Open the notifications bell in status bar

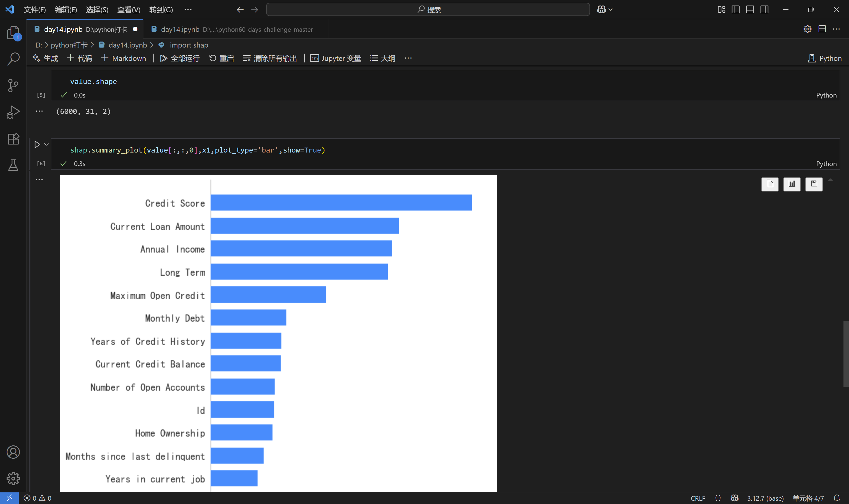pos(837,498)
